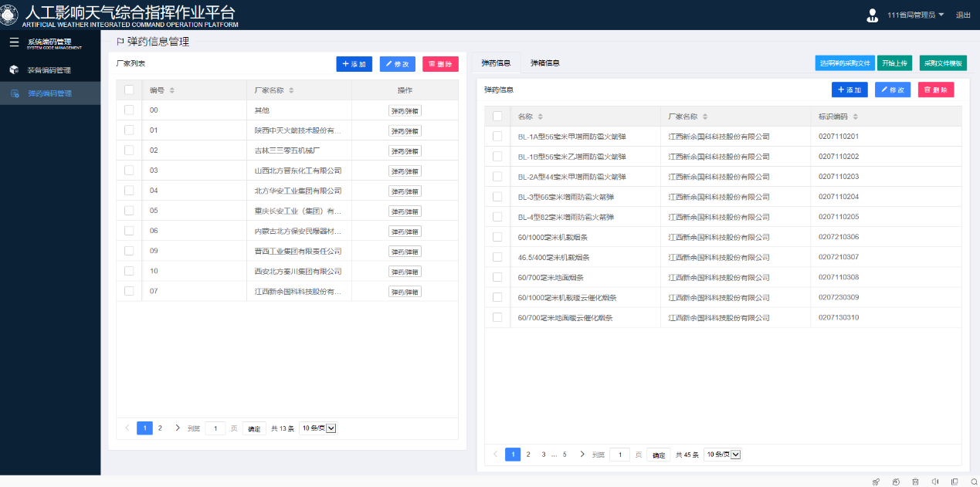Click the platform logo in header
The height and width of the screenshot is (487, 980).
(10, 15)
